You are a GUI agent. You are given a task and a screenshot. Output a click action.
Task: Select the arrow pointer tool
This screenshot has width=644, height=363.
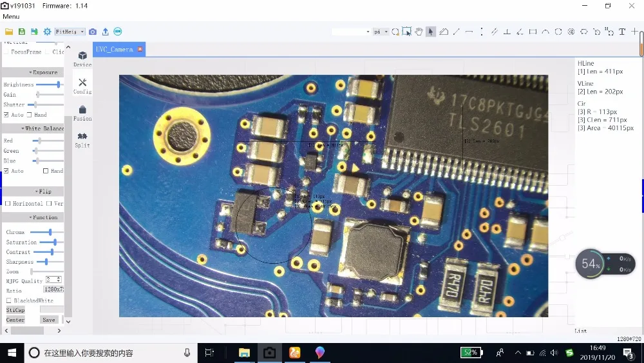click(430, 32)
